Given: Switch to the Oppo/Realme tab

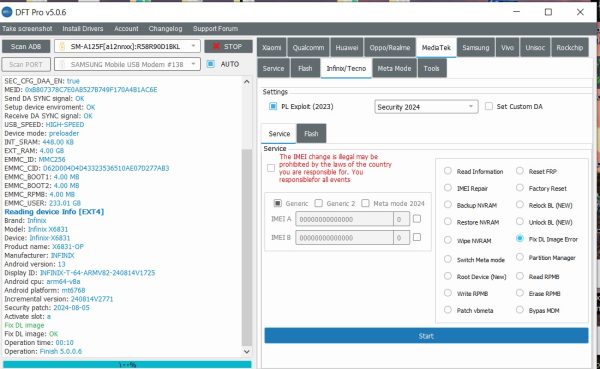Looking at the screenshot, I should (x=390, y=47).
